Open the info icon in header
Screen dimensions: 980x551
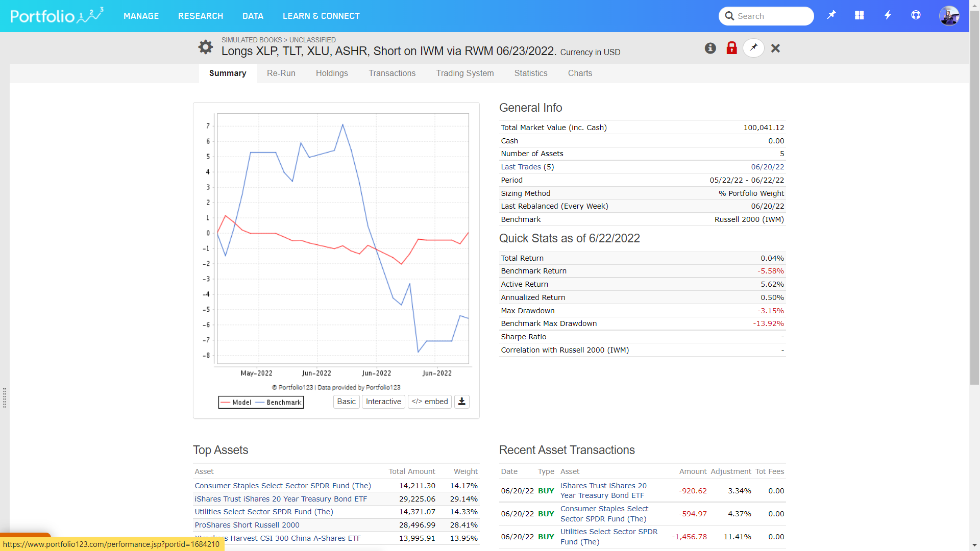(710, 48)
